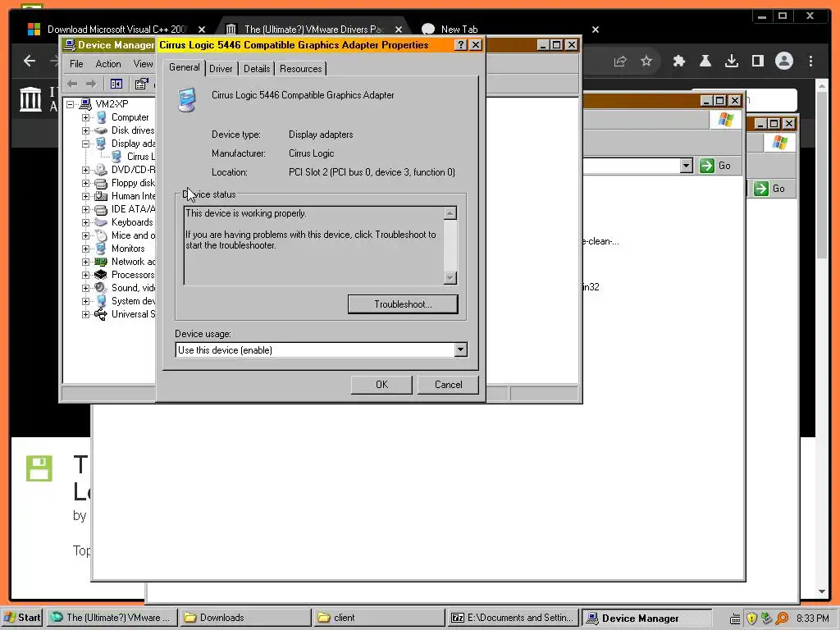Open the Windows Start menu
Screen dimensions: 840x630
[21, 618]
